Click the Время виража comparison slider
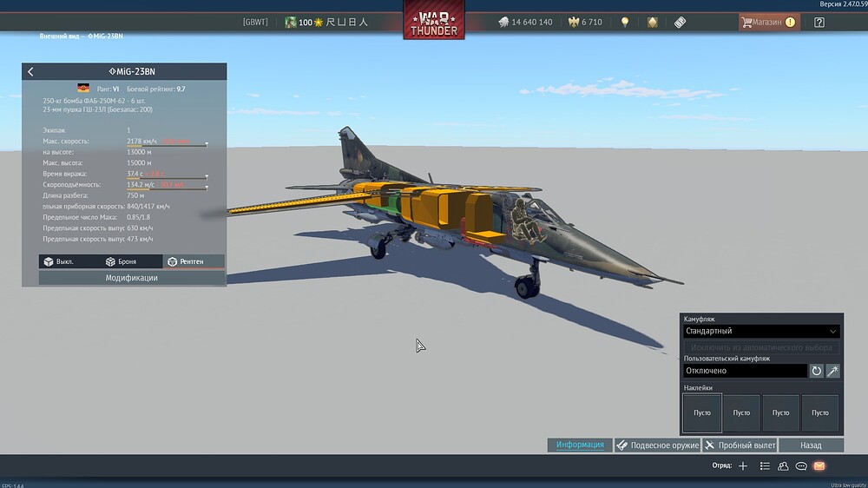The image size is (868, 488). click(x=168, y=178)
